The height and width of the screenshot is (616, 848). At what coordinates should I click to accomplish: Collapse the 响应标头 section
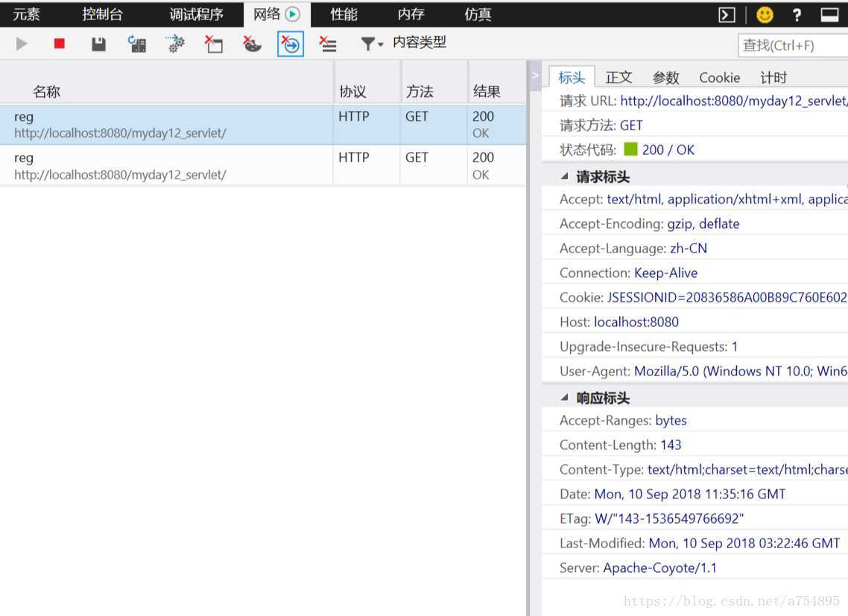[565, 398]
